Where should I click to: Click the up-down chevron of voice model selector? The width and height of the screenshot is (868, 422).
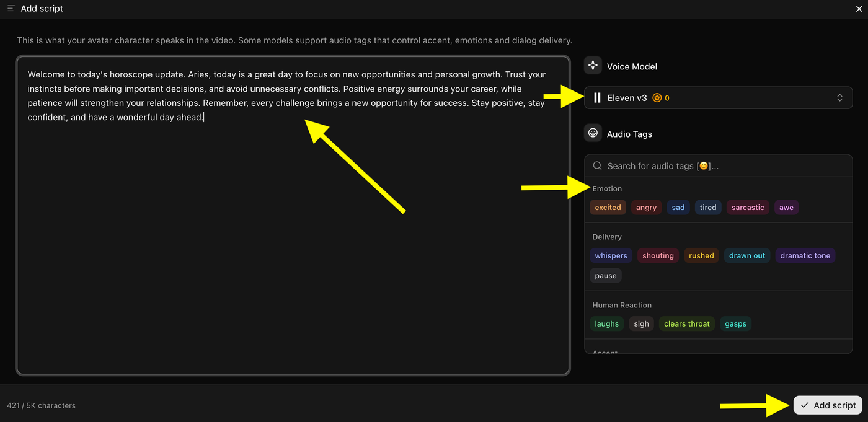pos(839,98)
